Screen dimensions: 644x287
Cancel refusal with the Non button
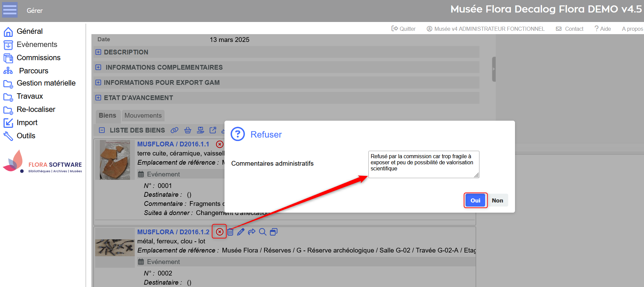(497, 200)
